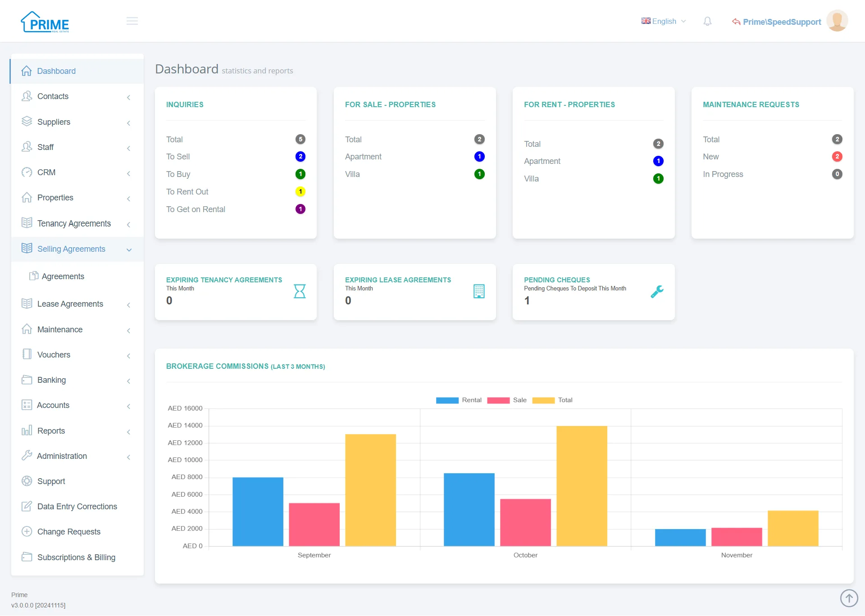The width and height of the screenshot is (865, 616).
Task: Click the scroll-to-top arrow icon
Action: tap(849, 598)
